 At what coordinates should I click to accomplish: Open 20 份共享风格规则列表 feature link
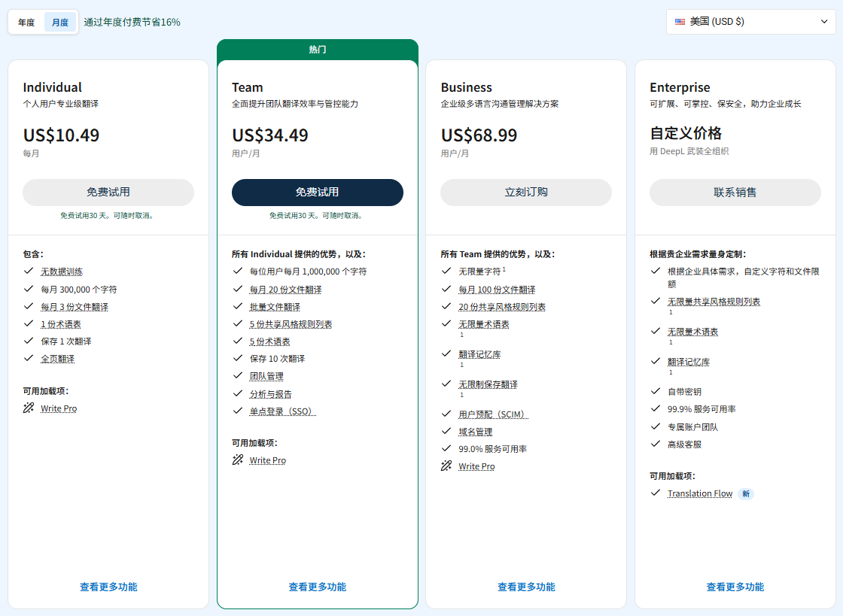point(502,307)
